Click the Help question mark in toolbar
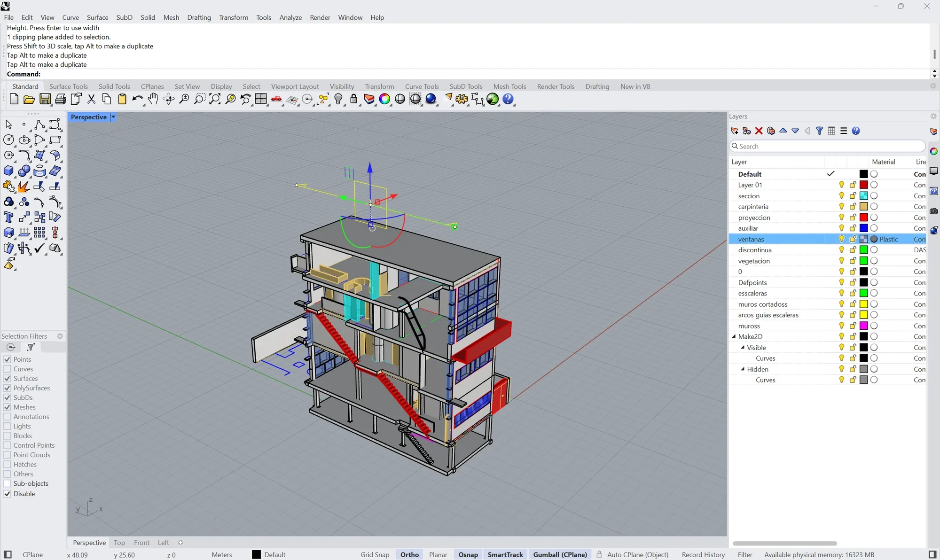 [508, 99]
